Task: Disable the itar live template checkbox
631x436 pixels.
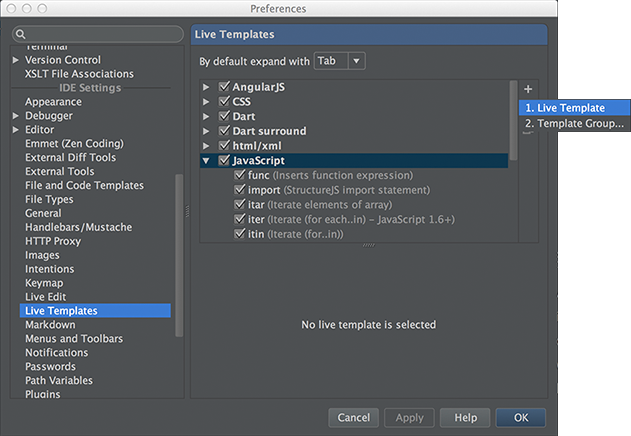Action: [240, 205]
